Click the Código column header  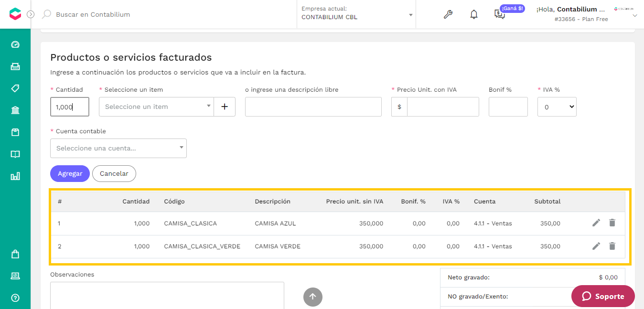coord(174,202)
